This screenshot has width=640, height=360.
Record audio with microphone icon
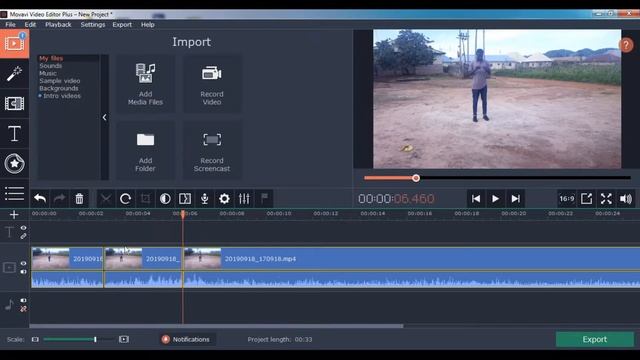click(x=204, y=199)
